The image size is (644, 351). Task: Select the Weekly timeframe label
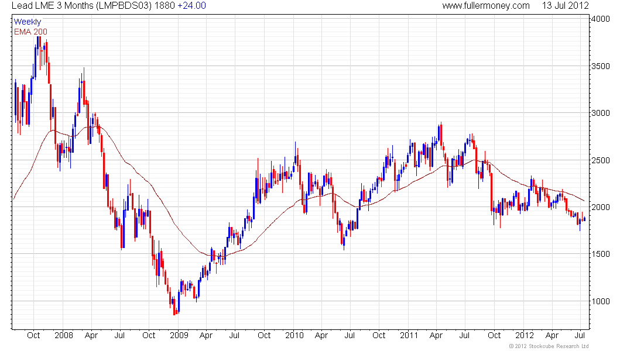(x=28, y=22)
